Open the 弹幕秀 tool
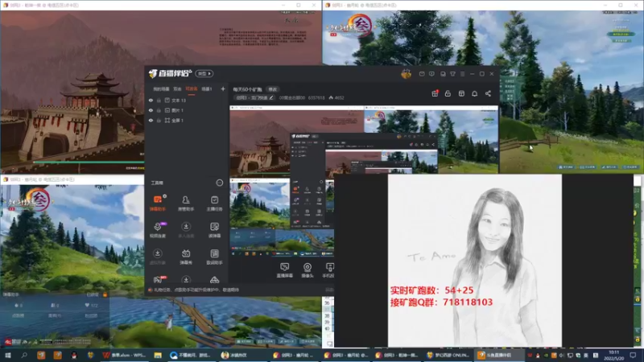 (x=186, y=257)
